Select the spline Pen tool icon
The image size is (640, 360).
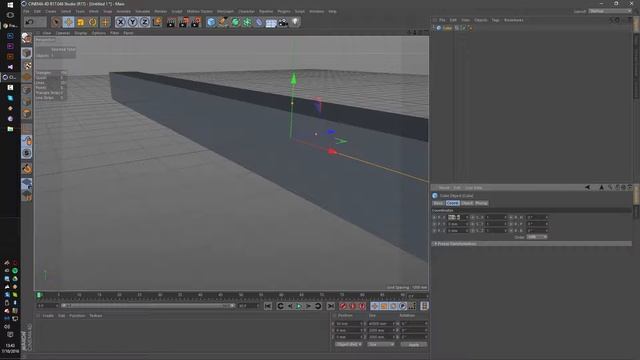click(223, 22)
